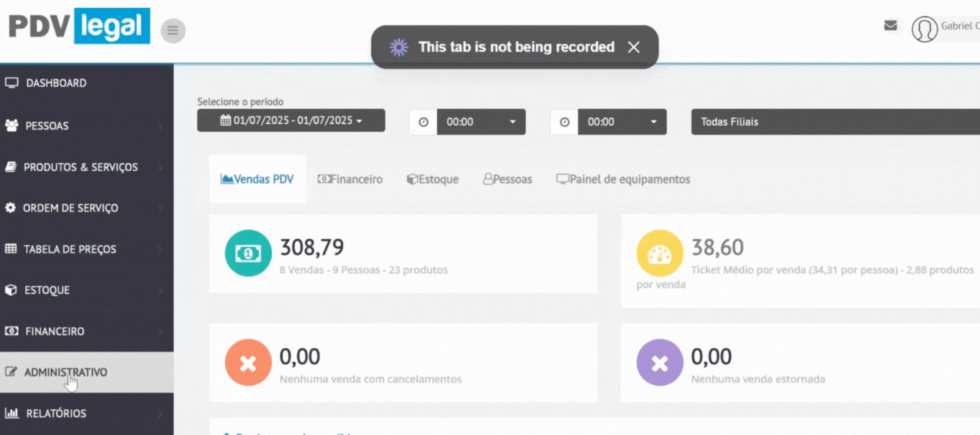Click the hamburger menu collapse button

click(173, 31)
